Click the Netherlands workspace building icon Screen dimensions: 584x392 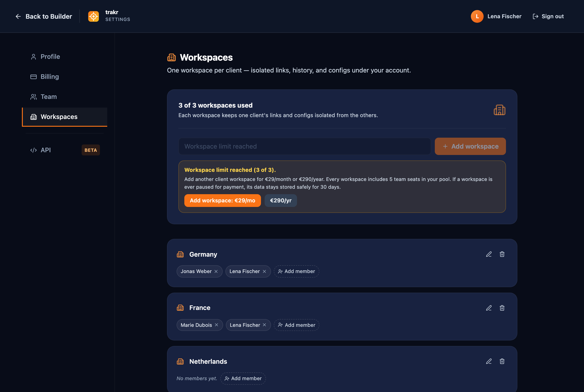(x=180, y=361)
